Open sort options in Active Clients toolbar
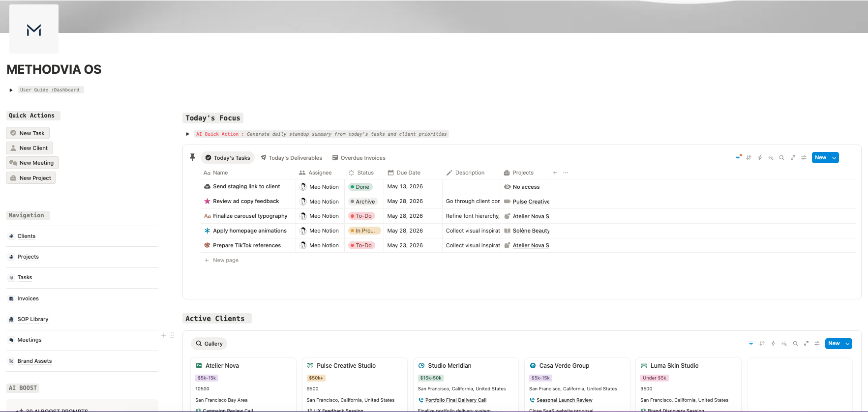 pos(762,344)
